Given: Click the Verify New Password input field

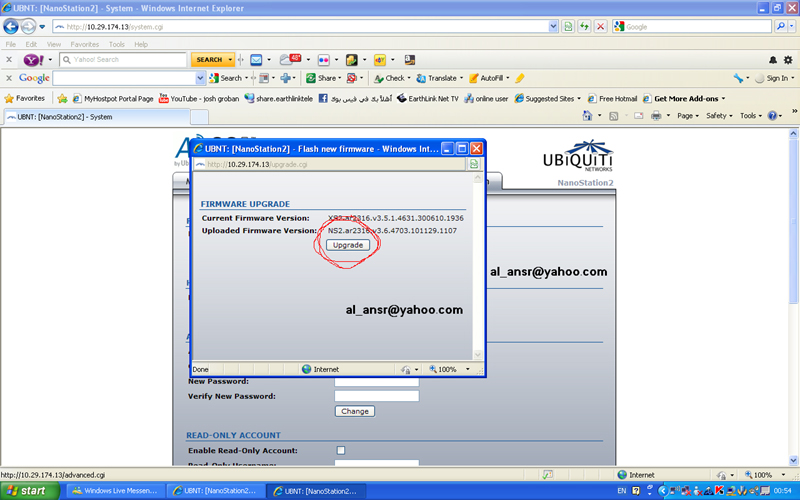Looking at the screenshot, I should pos(377,396).
